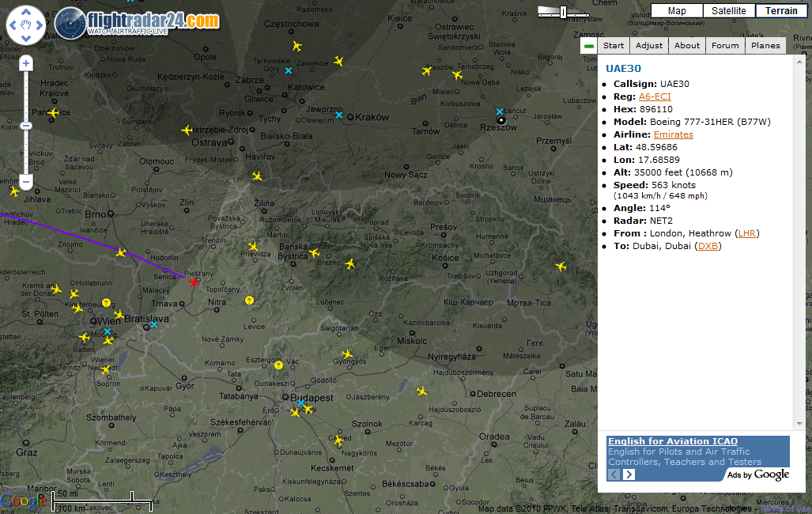Open the Forum tab

pos(725,46)
